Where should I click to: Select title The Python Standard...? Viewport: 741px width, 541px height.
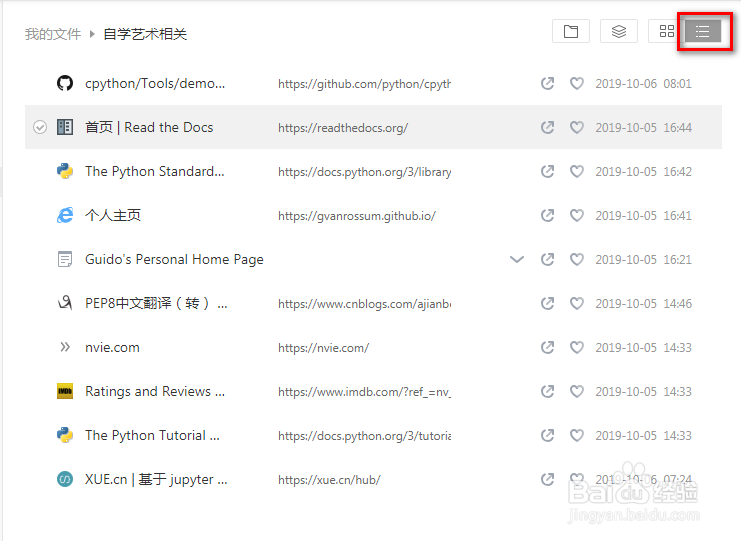pyautogui.click(x=155, y=172)
